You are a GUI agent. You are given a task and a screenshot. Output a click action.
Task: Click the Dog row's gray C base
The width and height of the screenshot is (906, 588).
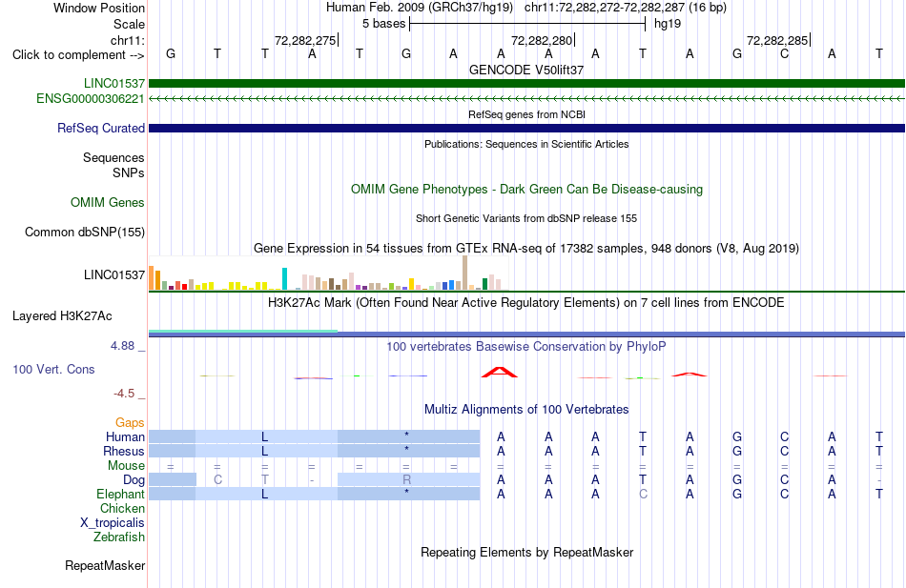[x=217, y=479]
